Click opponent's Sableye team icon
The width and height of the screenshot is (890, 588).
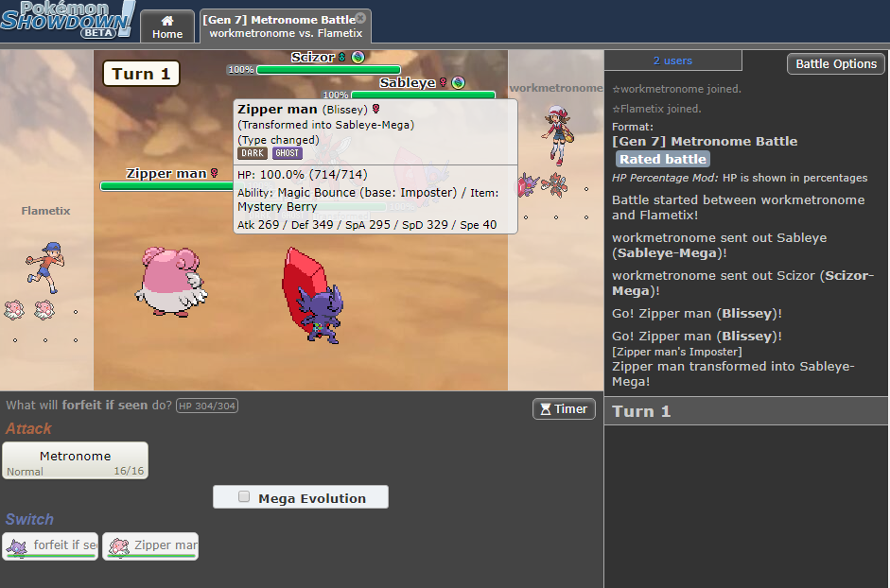(528, 185)
